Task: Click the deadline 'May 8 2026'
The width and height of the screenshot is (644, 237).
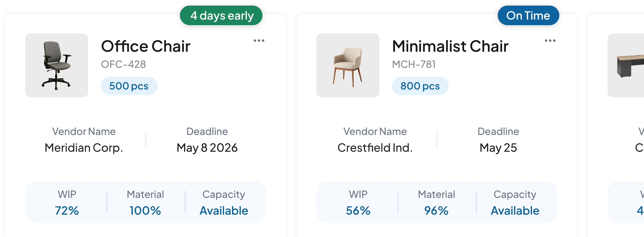Action: coord(207,148)
